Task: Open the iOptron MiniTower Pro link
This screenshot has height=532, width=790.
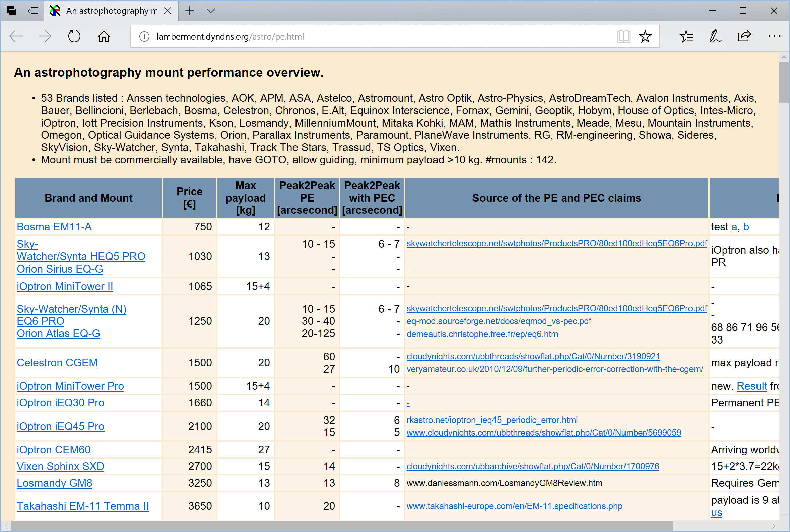Action: (x=70, y=386)
